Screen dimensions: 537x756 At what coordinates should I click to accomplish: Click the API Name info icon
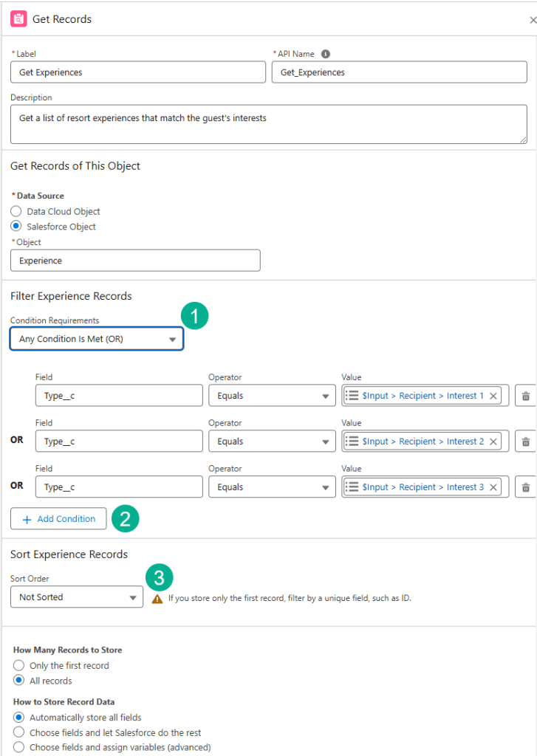coord(326,54)
